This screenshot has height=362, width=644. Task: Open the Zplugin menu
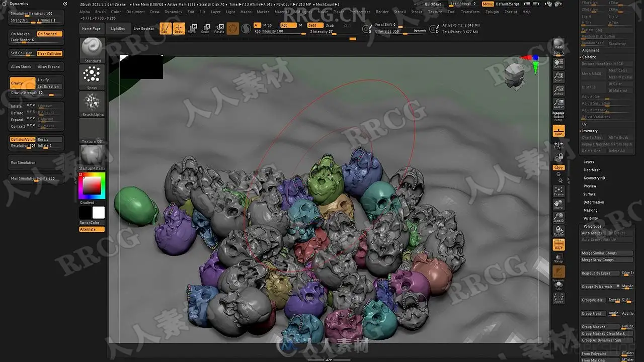click(x=492, y=12)
